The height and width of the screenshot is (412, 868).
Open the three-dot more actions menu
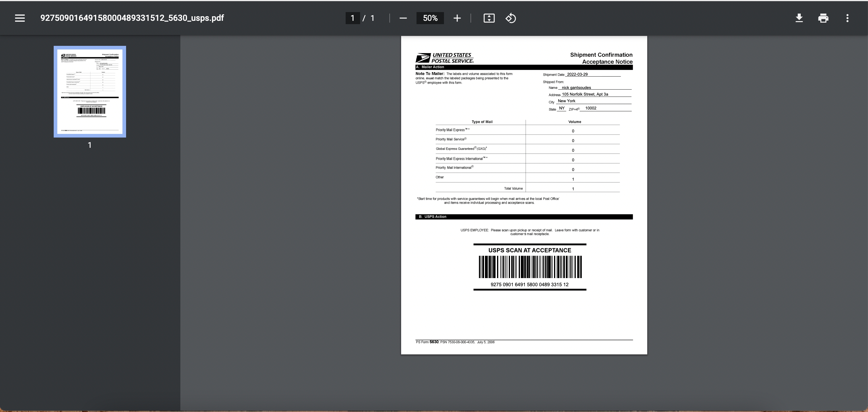847,18
